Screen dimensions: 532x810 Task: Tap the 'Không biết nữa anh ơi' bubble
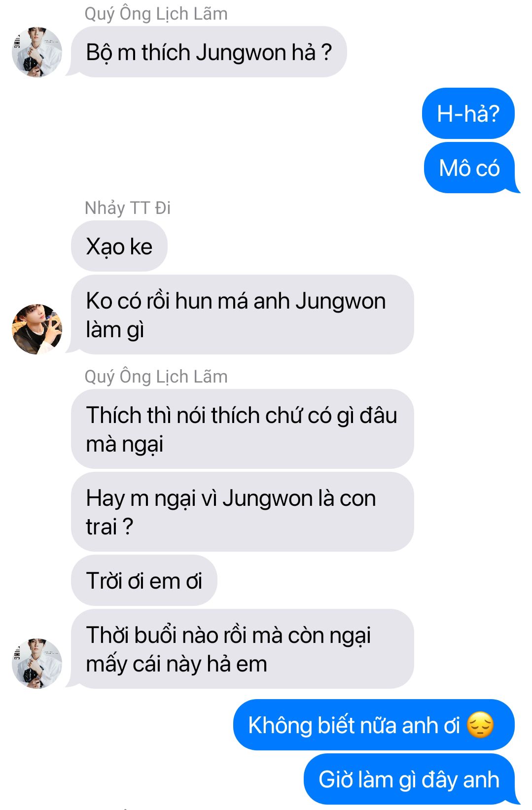click(x=374, y=725)
